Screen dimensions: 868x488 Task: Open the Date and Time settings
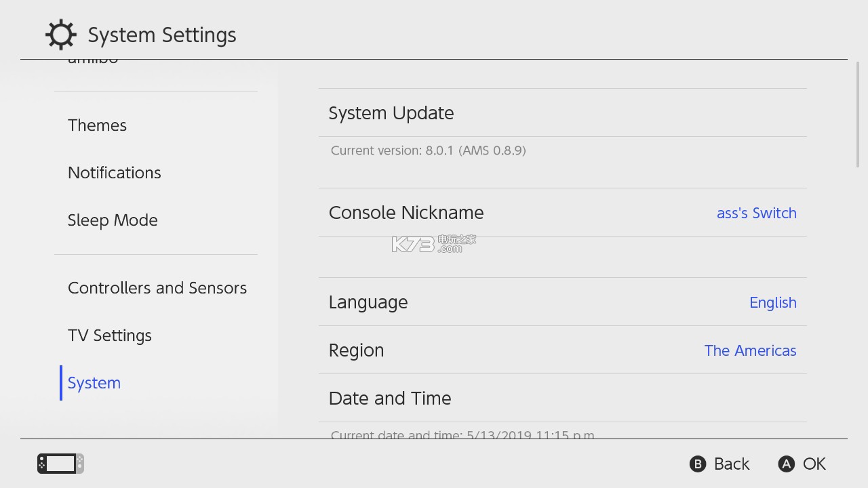390,399
